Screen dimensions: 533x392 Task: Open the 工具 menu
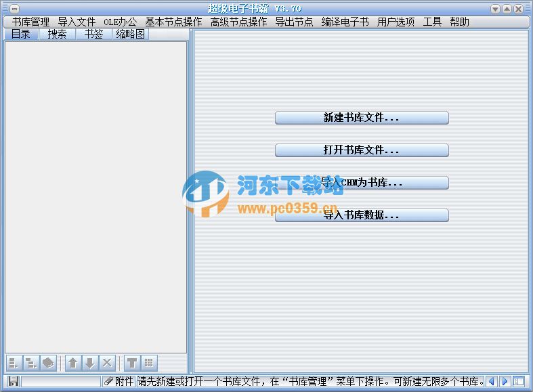pos(432,22)
